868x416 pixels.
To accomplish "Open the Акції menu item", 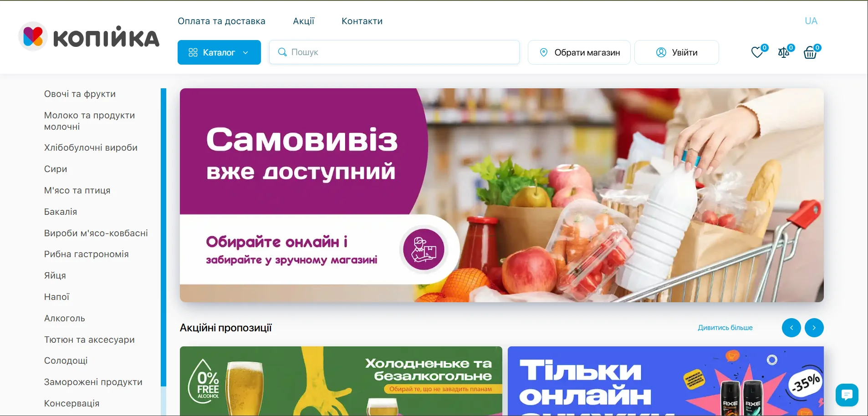I will tap(303, 21).
